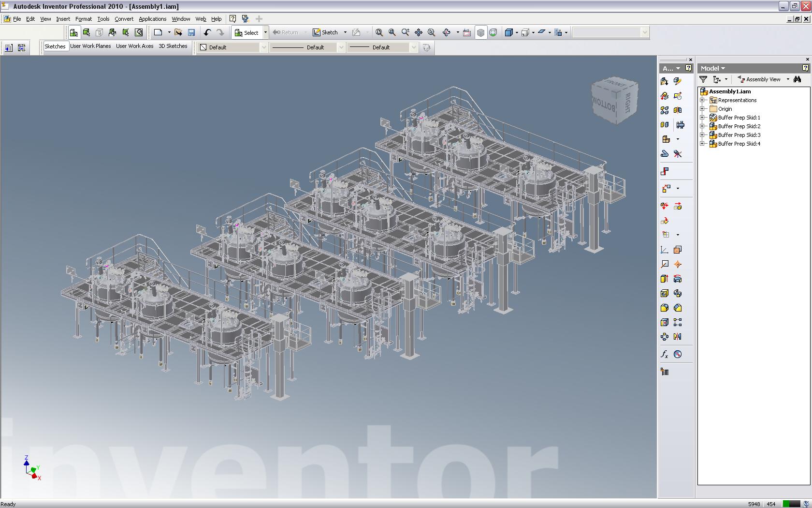The image size is (812, 508).
Task: Open the Window menu
Action: pyautogui.click(x=181, y=19)
